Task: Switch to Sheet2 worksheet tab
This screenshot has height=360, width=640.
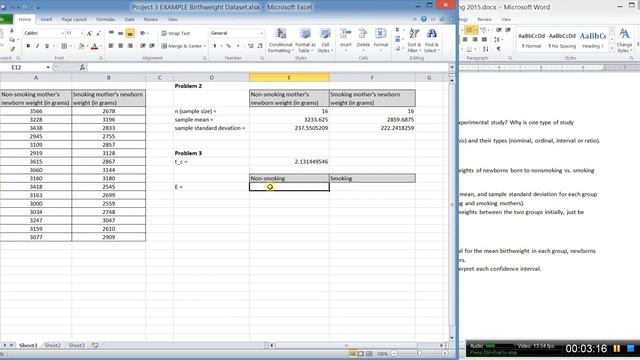Action: point(52,345)
